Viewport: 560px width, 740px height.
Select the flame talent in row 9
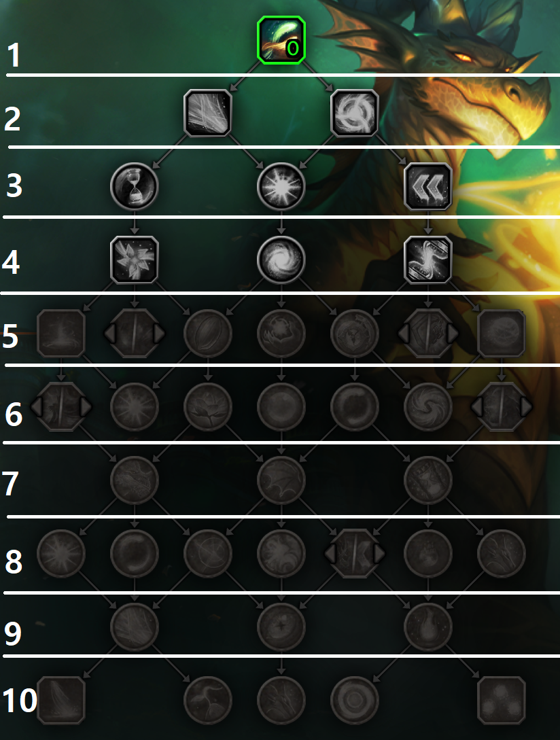tap(427, 627)
